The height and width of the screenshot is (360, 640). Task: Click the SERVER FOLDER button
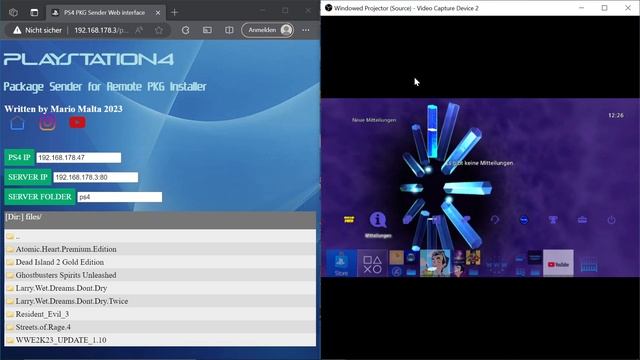click(40, 197)
